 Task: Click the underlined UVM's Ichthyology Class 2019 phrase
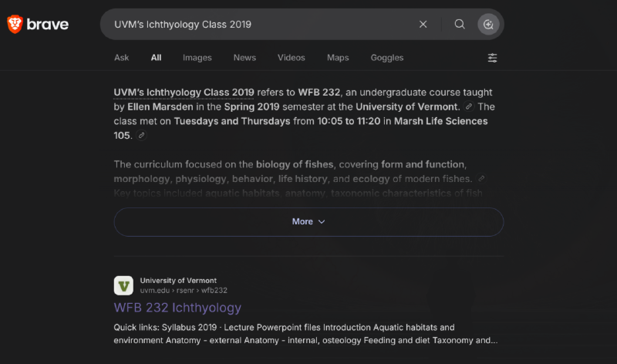(x=184, y=93)
